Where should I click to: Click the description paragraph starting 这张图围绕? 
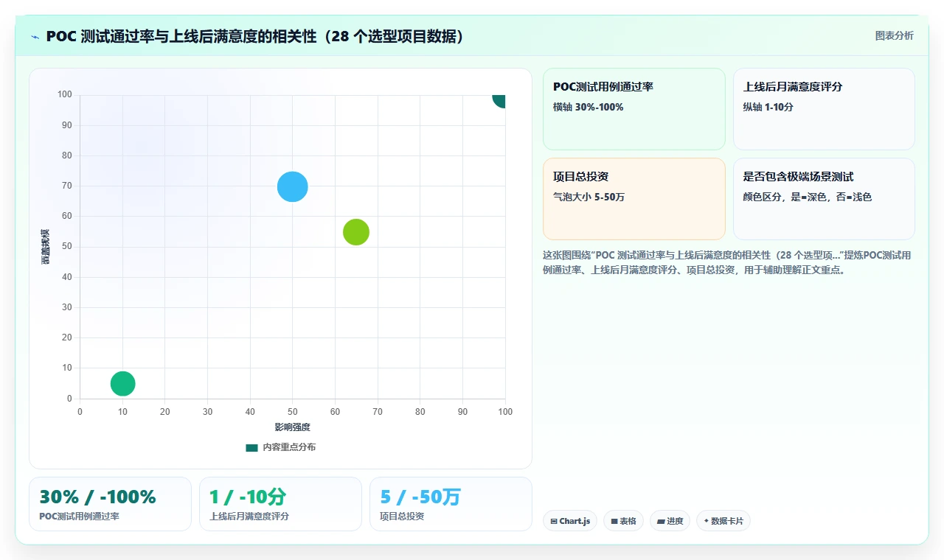pyautogui.click(x=727, y=262)
